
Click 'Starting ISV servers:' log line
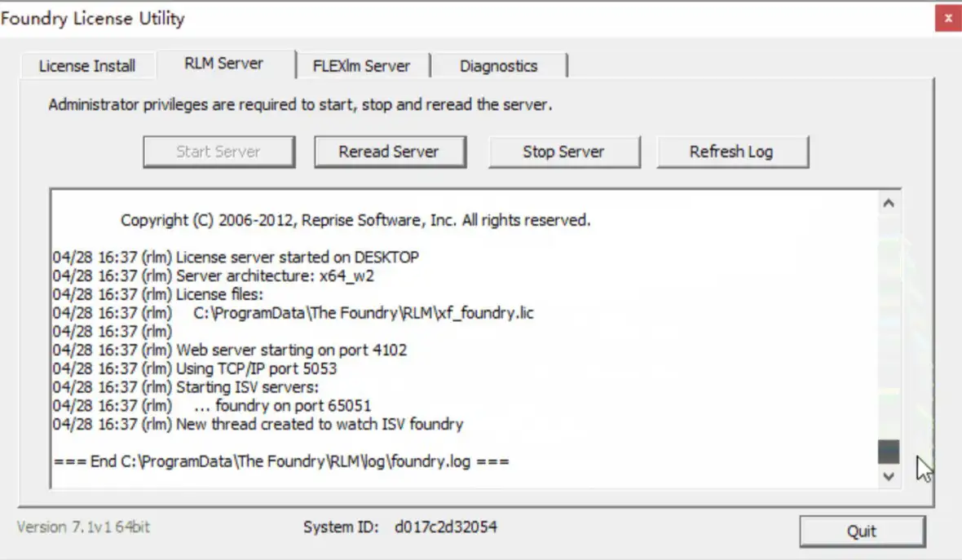tap(185, 387)
